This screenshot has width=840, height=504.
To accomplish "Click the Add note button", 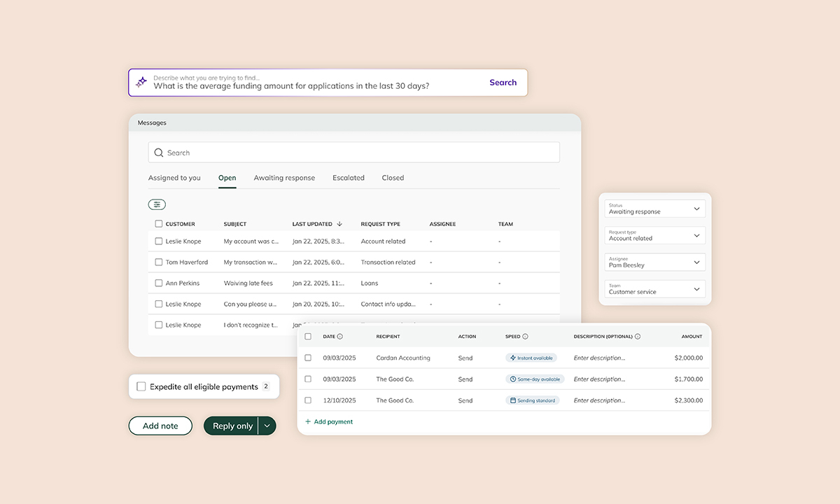I will click(160, 426).
